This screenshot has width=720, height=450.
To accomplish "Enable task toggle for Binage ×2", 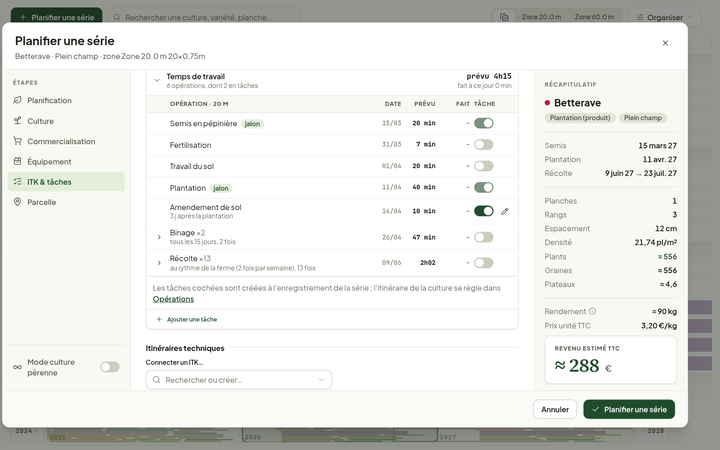I will click(x=484, y=237).
